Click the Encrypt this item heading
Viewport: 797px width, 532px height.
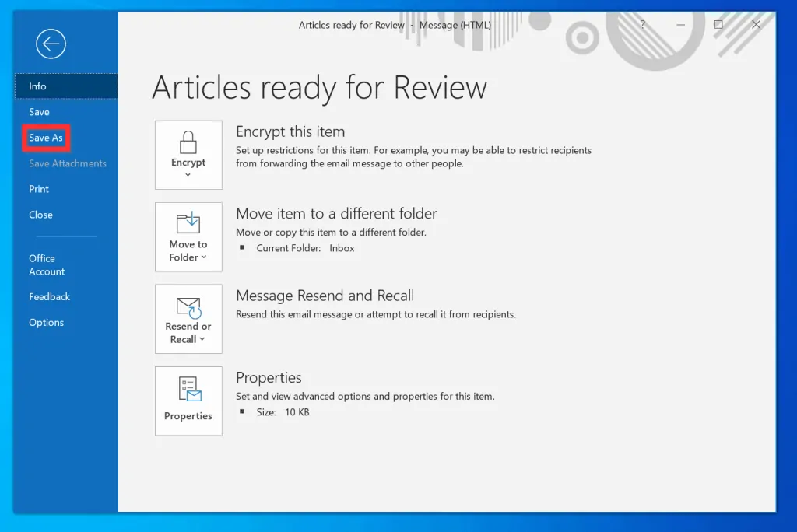click(290, 131)
